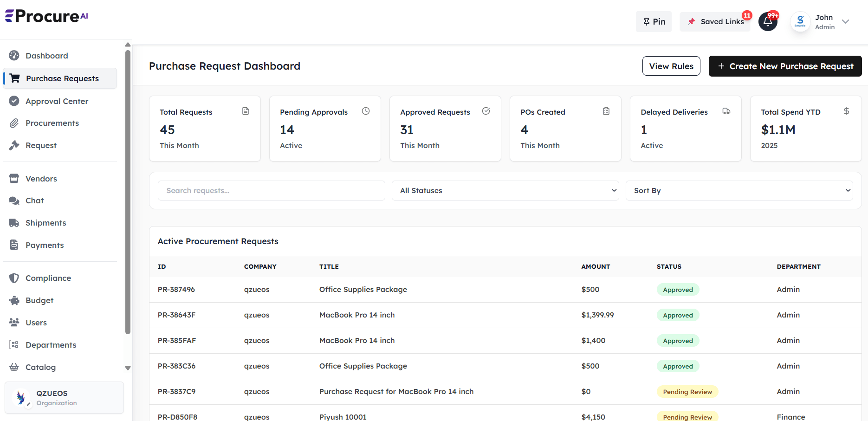Click the Total Spend YTD dollar icon
The width and height of the screenshot is (868, 421).
pyautogui.click(x=847, y=111)
